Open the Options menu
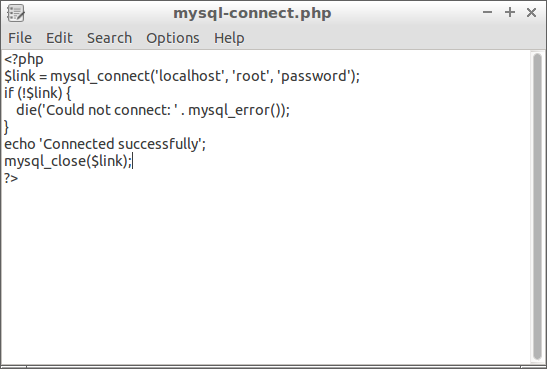547x369 pixels. (x=173, y=38)
